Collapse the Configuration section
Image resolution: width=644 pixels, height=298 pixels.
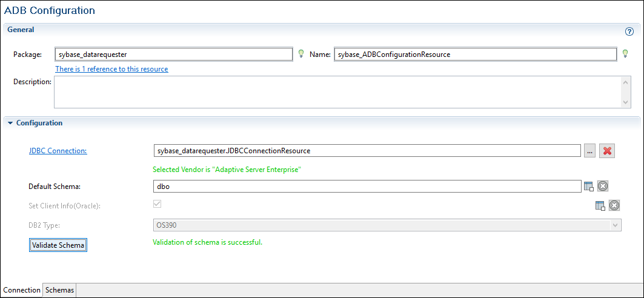tap(10, 123)
